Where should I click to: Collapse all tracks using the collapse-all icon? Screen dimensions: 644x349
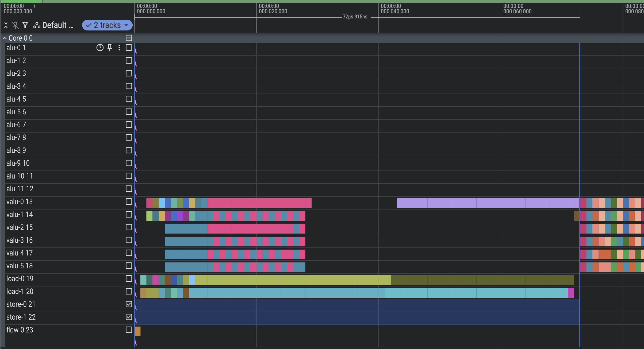(6, 25)
